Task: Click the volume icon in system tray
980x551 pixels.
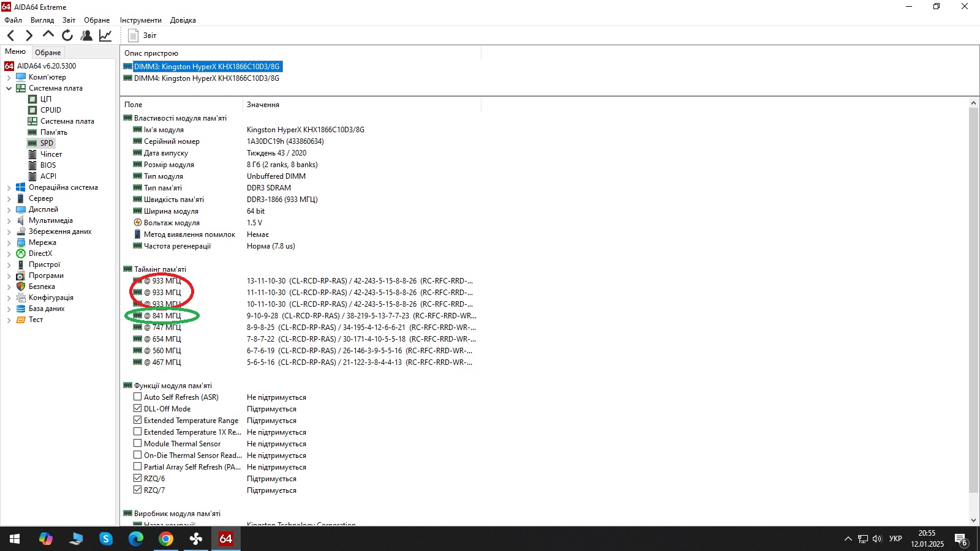Action: tap(877, 539)
